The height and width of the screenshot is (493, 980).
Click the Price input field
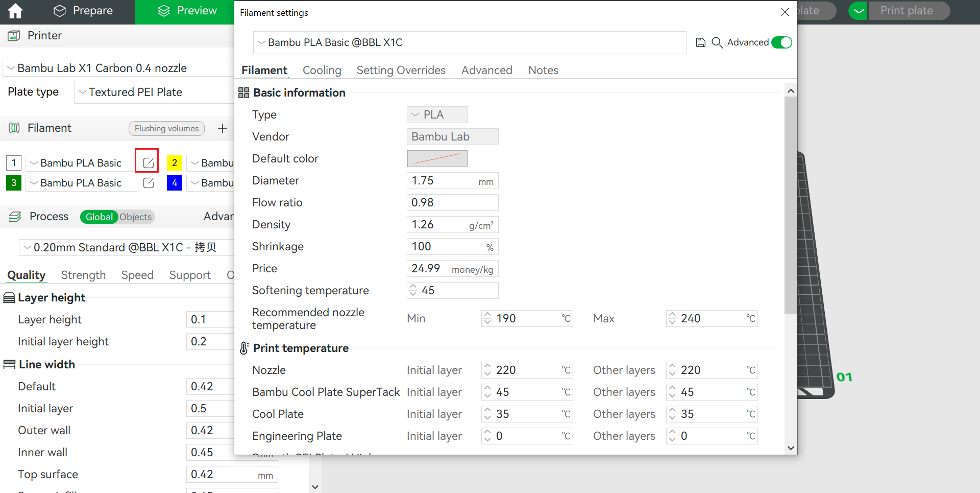[452, 269]
